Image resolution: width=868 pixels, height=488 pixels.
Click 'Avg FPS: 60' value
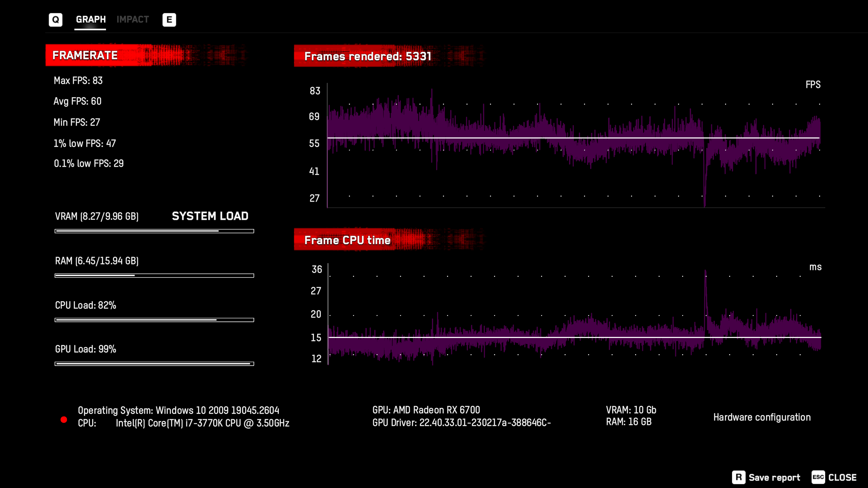click(78, 101)
